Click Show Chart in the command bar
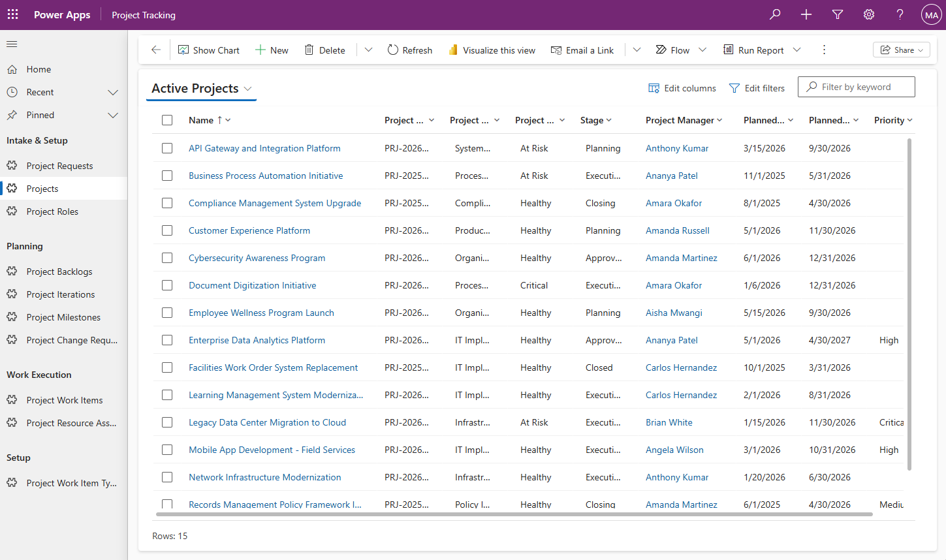946x560 pixels. 209,50
